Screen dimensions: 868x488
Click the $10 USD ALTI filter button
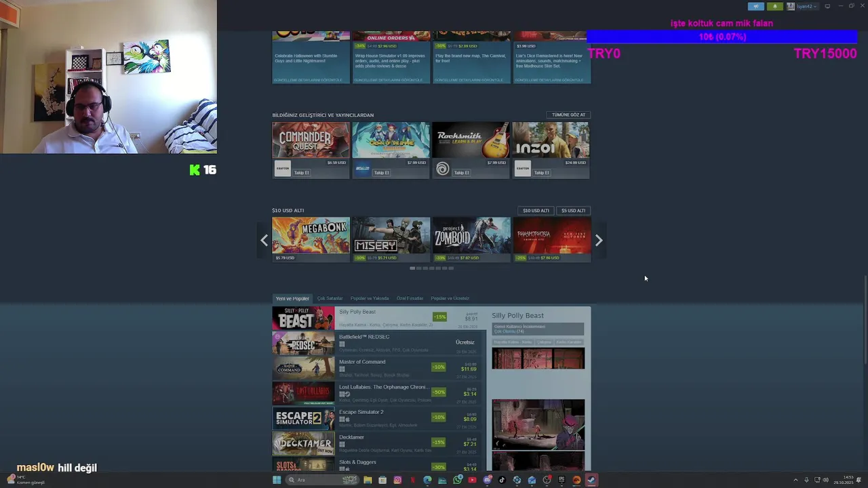[x=536, y=211]
